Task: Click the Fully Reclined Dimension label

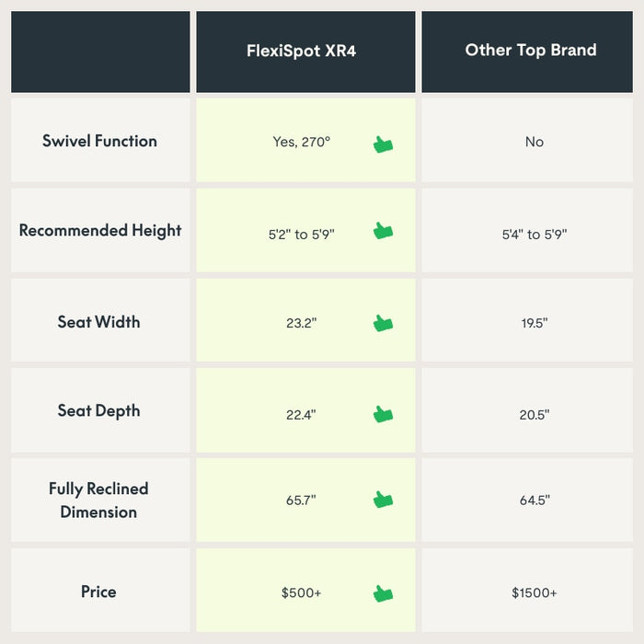Action: click(x=98, y=500)
